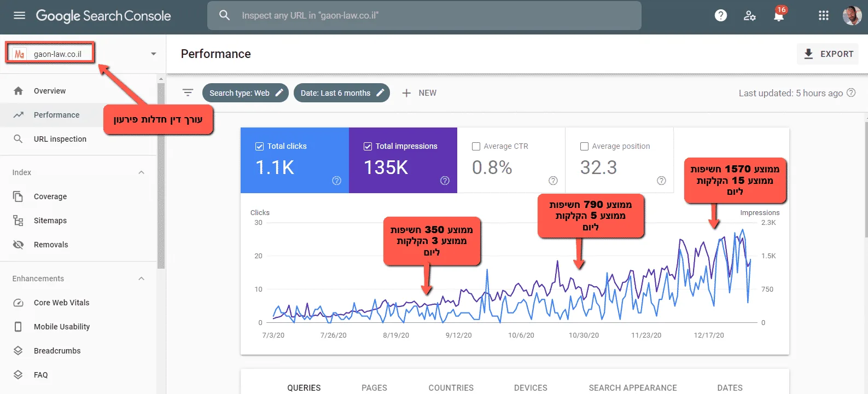The height and width of the screenshot is (394, 868).
Task: Open the Removals page
Action: [51, 245]
